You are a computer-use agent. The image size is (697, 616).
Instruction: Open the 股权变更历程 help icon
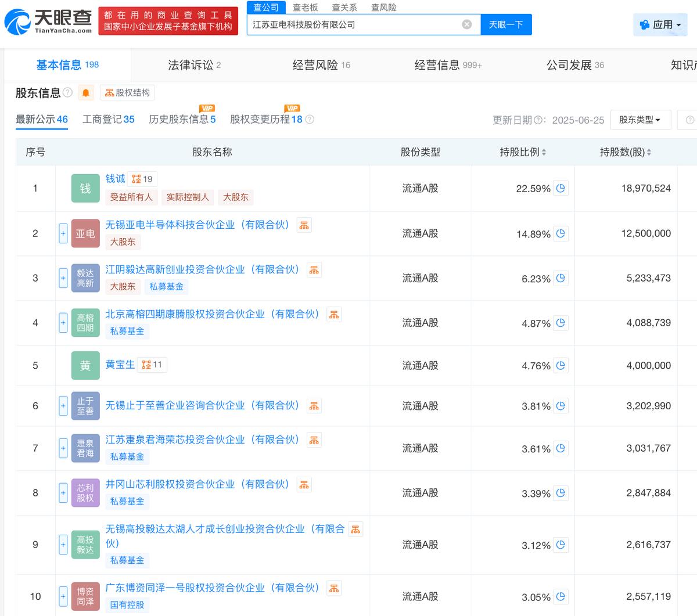pyautogui.click(x=310, y=120)
